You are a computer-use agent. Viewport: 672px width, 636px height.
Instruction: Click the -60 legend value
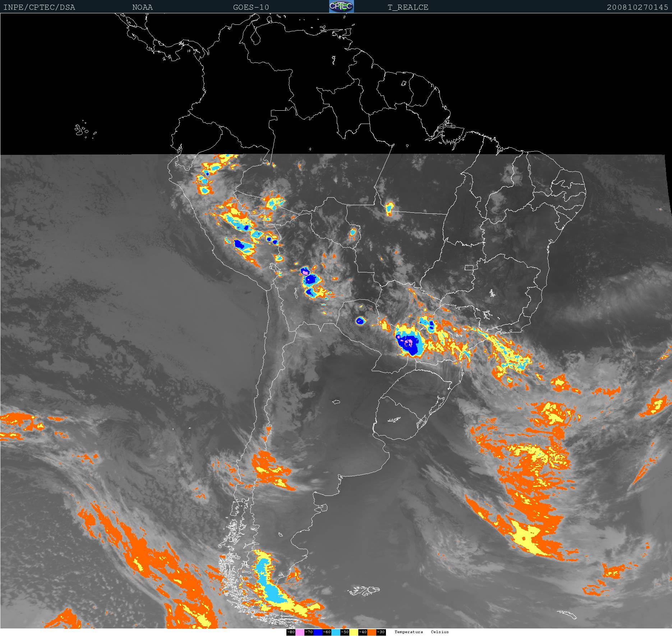(327, 632)
